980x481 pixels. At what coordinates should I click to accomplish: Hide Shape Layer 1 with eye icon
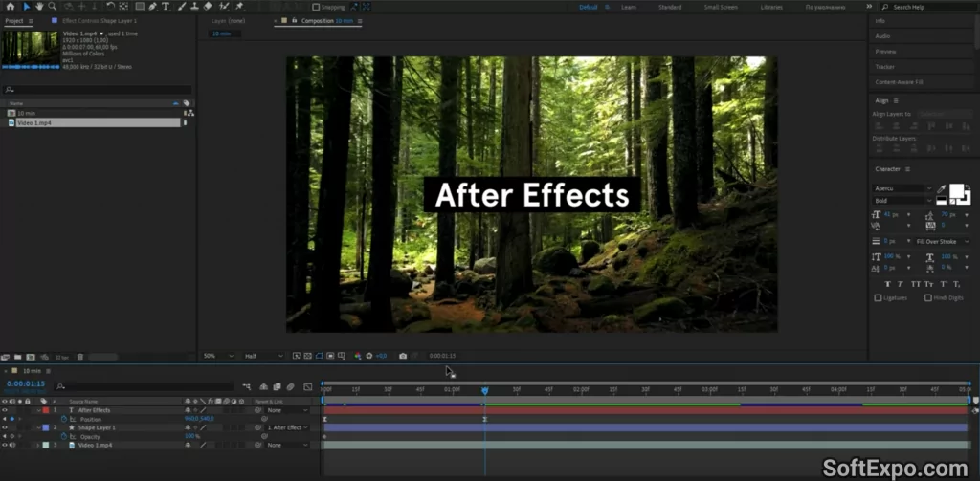tap(5, 427)
